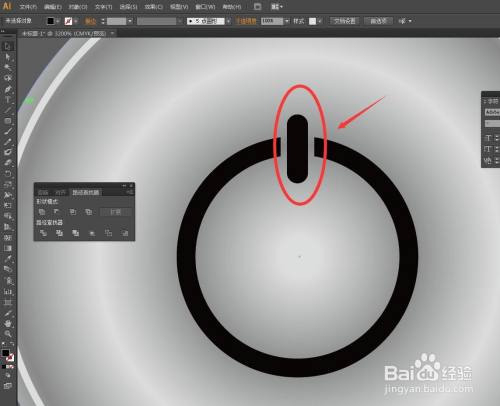Viewport: 500px width, 406px height.
Task: Select the Pencil tool
Action: click(8, 142)
